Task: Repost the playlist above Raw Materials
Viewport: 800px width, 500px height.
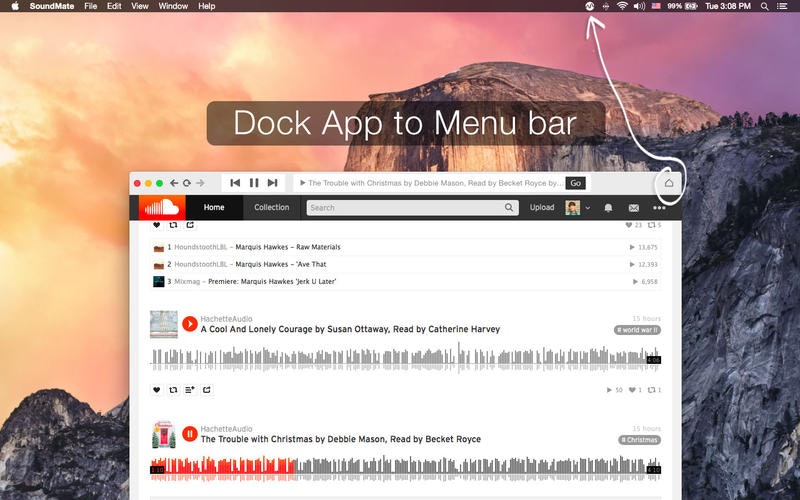Action: (x=173, y=225)
